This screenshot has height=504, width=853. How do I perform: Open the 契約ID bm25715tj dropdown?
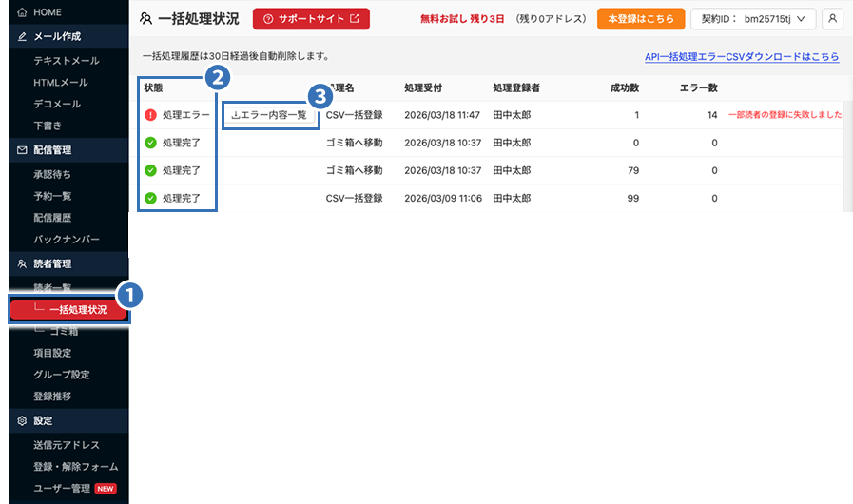(752, 18)
